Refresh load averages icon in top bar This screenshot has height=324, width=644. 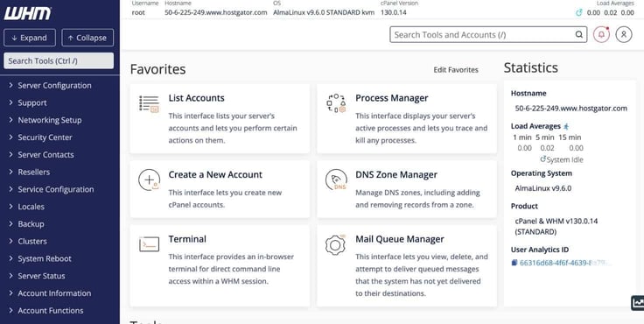pyautogui.click(x=579, y=12)
